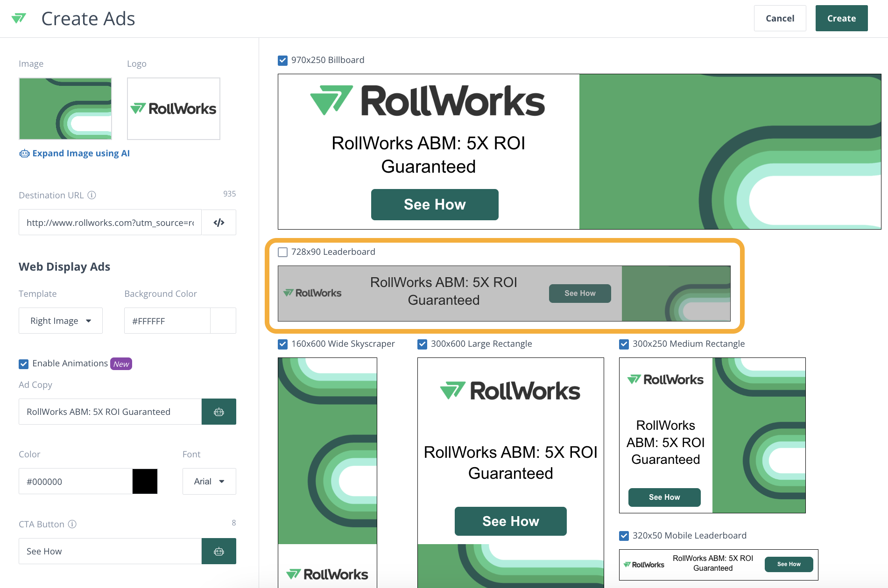Open the Right Image template dropdown
The width and height of the screenshot is (888, 588).
coord(61,321)
